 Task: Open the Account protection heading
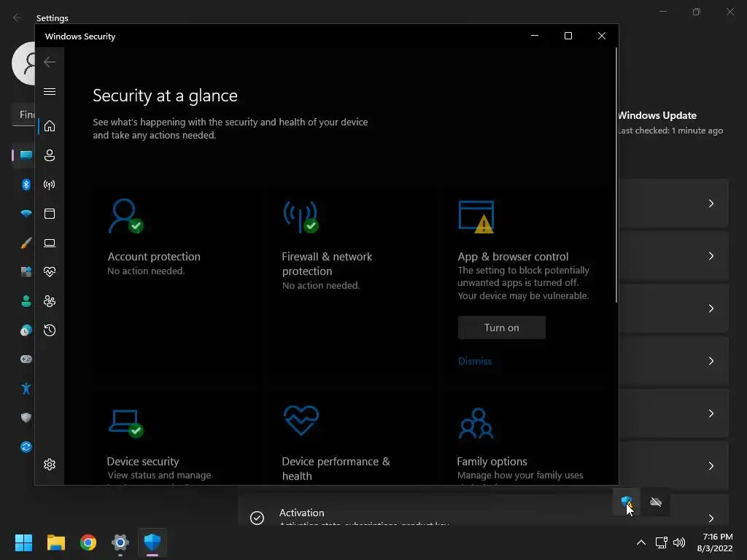point(154,257)
